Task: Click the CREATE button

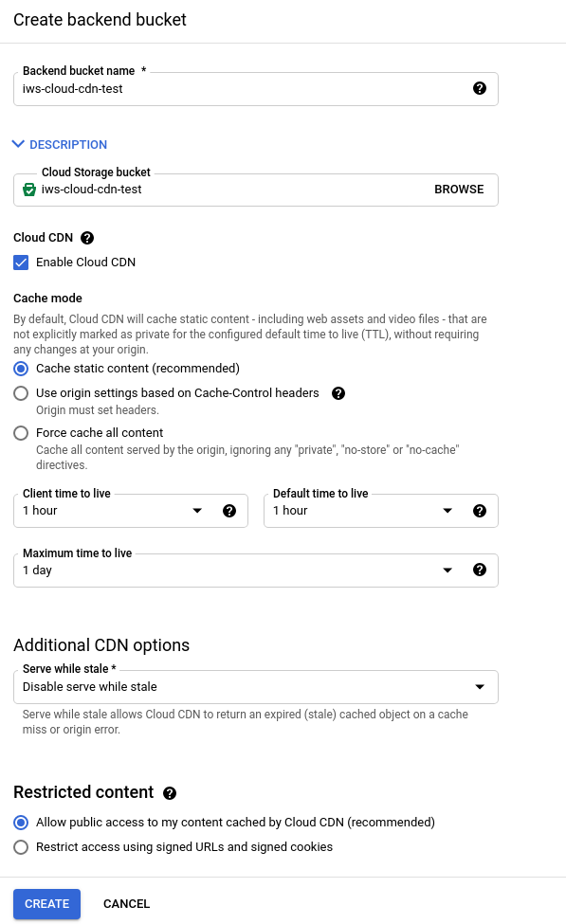Action: [x=46, y=904]
